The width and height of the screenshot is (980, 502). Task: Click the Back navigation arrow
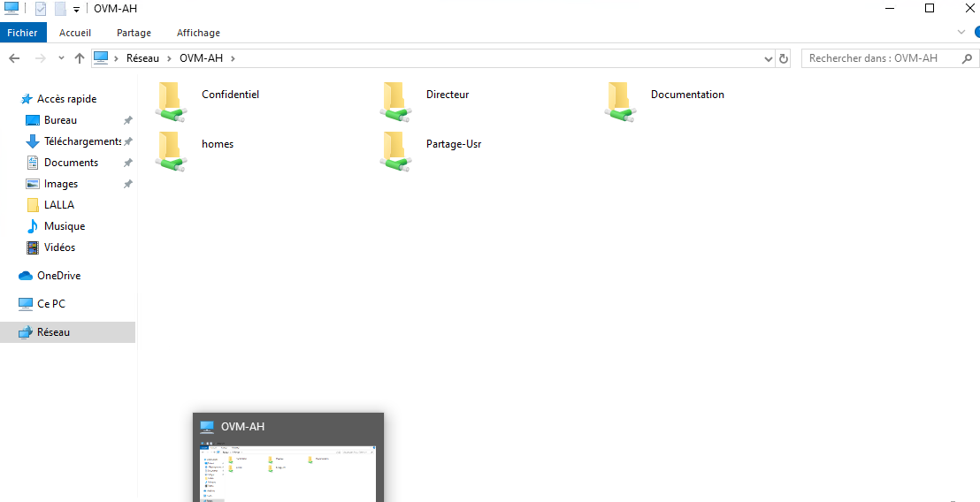(14, 58)
